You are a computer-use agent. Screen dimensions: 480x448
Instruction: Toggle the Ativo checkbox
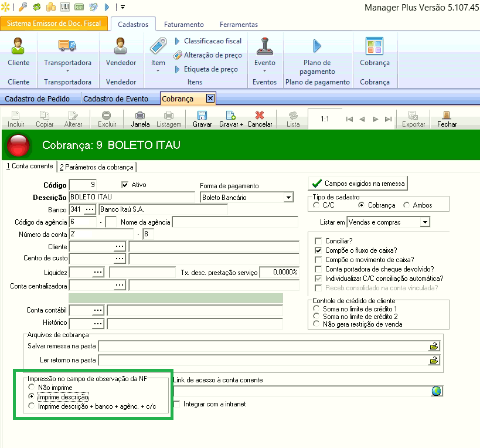coord(124,185)
